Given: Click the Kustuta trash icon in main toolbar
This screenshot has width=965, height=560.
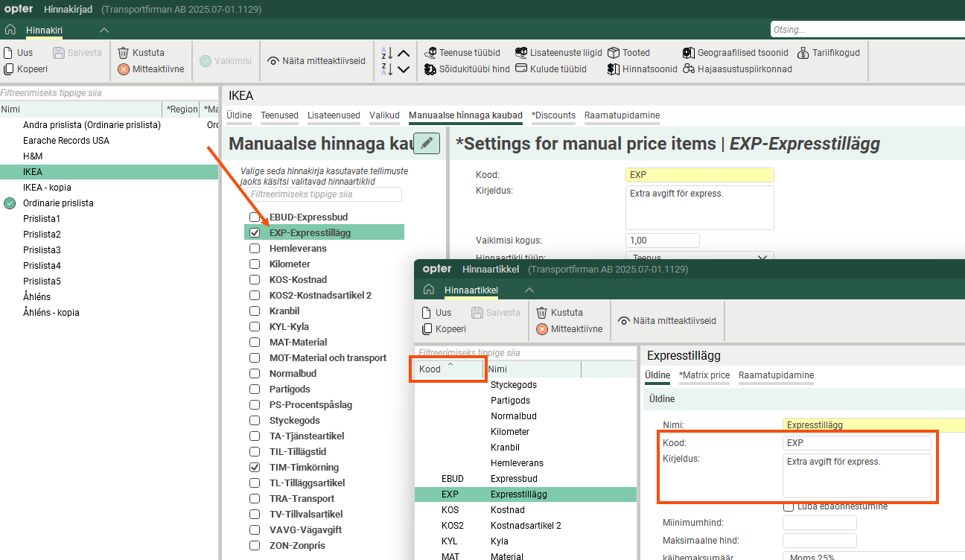Looking at the screenshot, I should pyautogui.click(x=124, y=53).
